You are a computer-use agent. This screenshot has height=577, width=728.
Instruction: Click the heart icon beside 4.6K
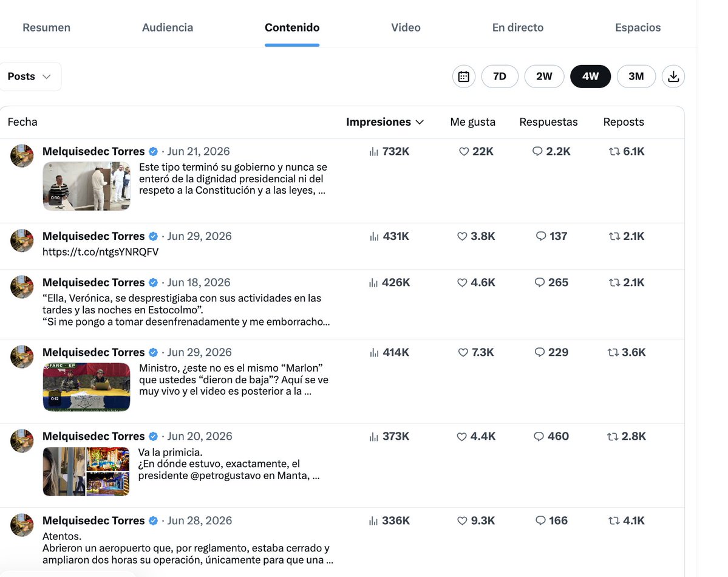pos(462,283)
